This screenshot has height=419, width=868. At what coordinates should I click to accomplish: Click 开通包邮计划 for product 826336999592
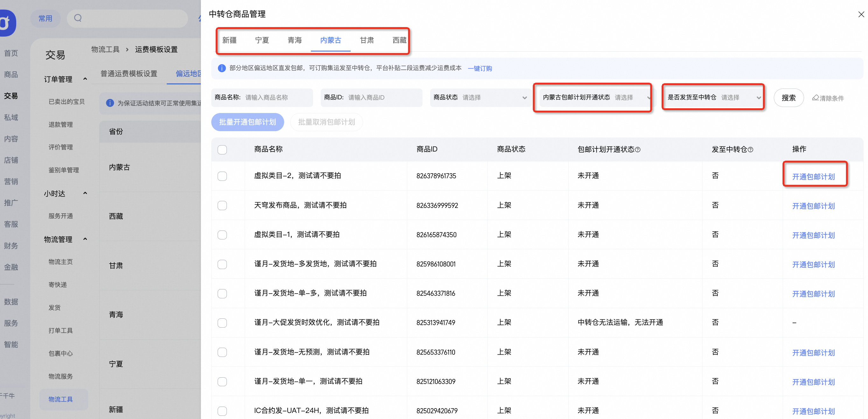[813, 206]
